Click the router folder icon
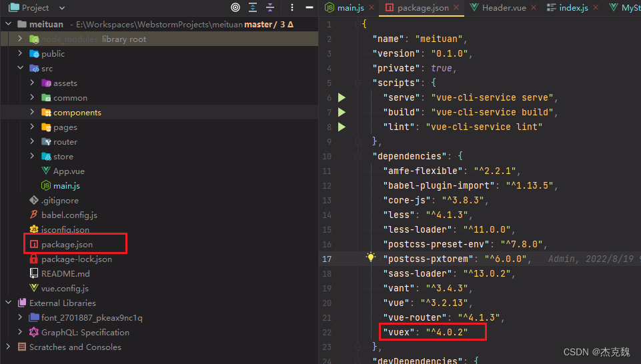641x364 pixels. [x=46, y=142]
